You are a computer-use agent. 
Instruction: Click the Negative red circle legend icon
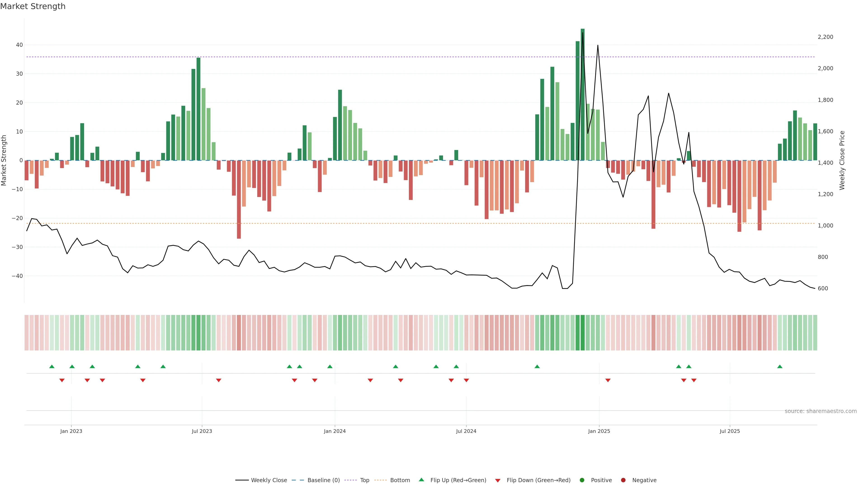coord(623,480)
